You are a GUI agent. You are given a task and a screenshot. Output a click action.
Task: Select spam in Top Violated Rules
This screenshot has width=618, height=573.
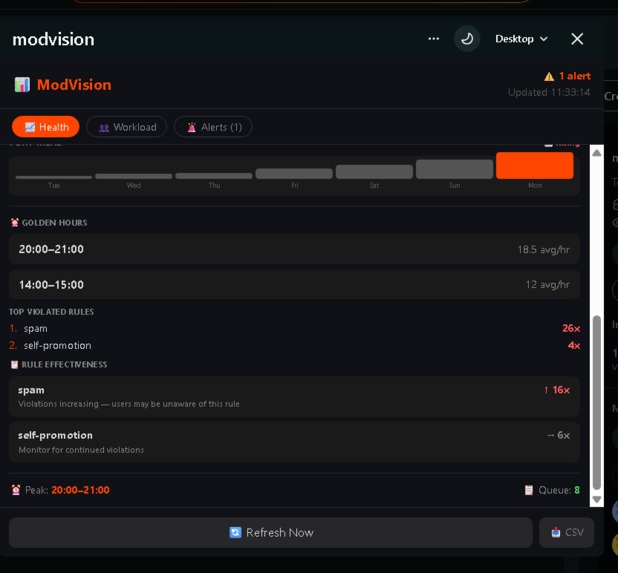[35, 328]
